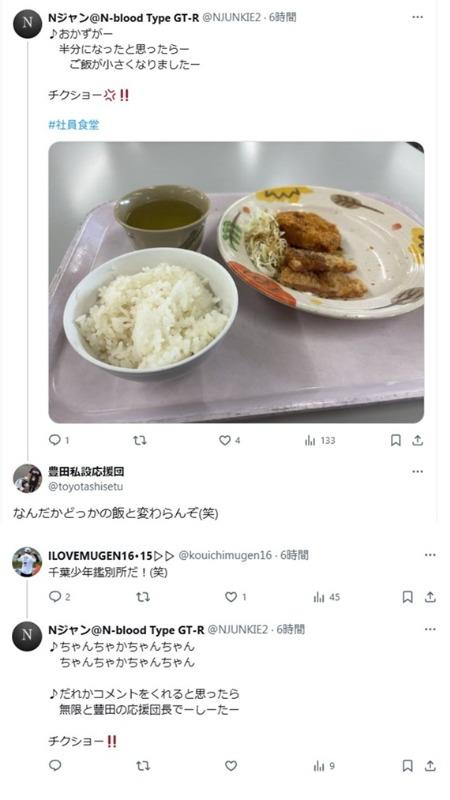
Task: Open more options on ILOVEMUGEN16 tweet
Action: coord(430,555)
